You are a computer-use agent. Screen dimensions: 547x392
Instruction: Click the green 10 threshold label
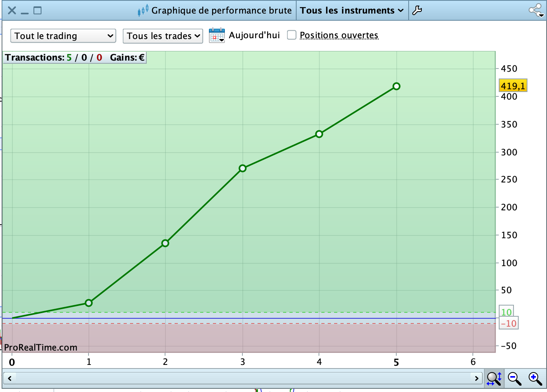506,312
